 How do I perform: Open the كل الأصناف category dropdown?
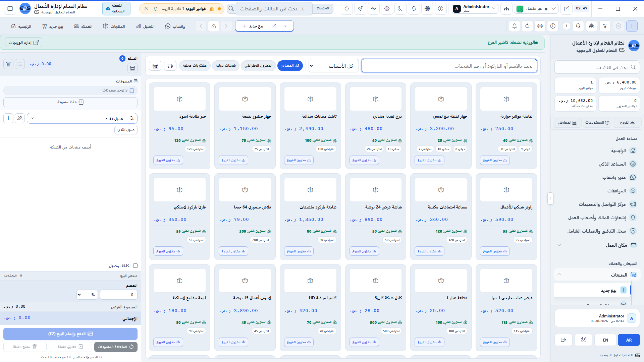point(334,66)
